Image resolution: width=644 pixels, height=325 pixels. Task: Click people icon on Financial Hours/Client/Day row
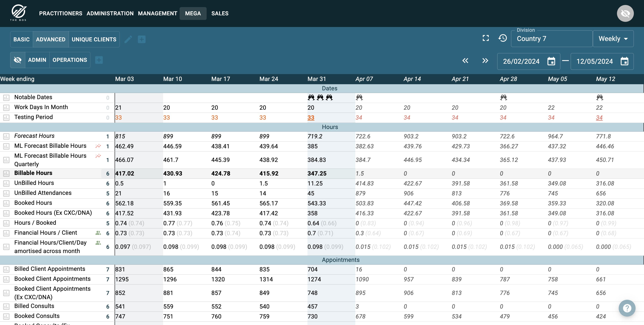[x=98, y=243]
